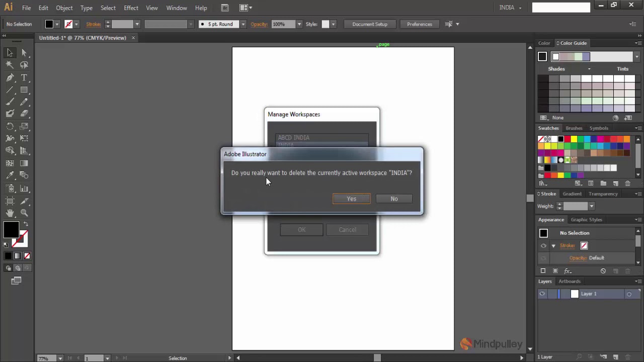Open harmony rules dropdown in Color Guide
The image size is (644, 362).
637,57
